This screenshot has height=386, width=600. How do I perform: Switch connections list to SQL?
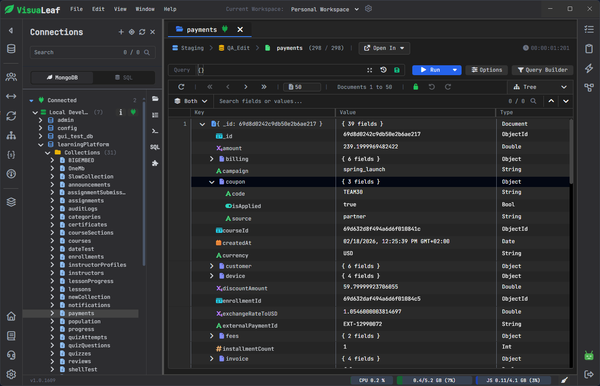(x=124, y=78)
